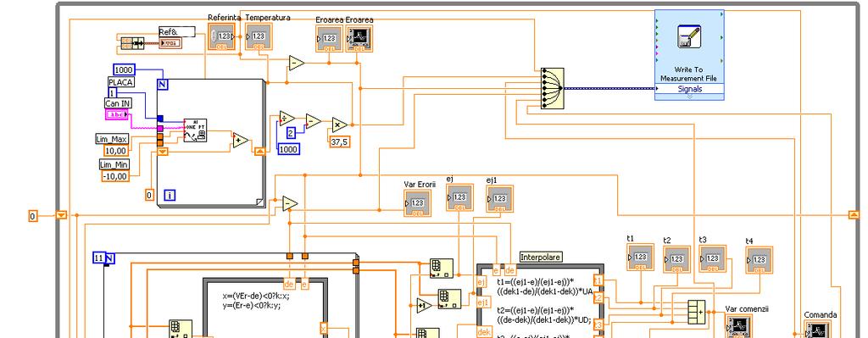Click the 1000 constant below the divide node
This screenshot has width=868, height=338.
pyautogui.click(x=288, y=149)
